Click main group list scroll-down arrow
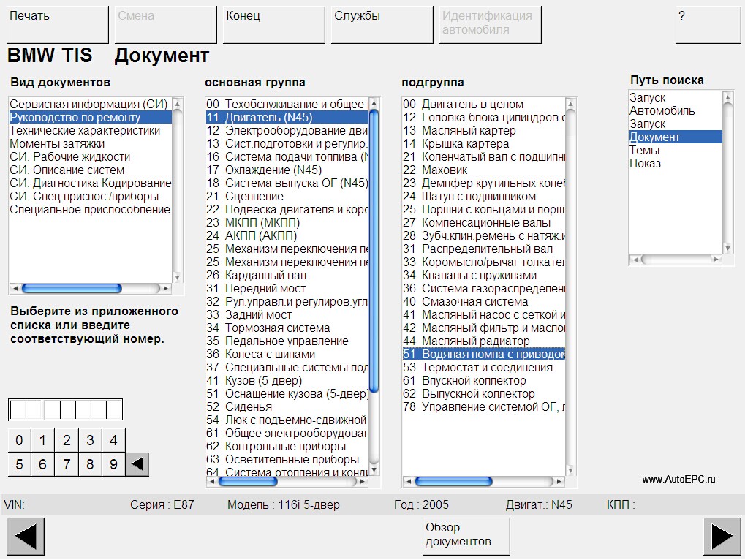Image resolution: width=745 pixels, height=560 pixels. pyautogui.click(x=374, y=471)
